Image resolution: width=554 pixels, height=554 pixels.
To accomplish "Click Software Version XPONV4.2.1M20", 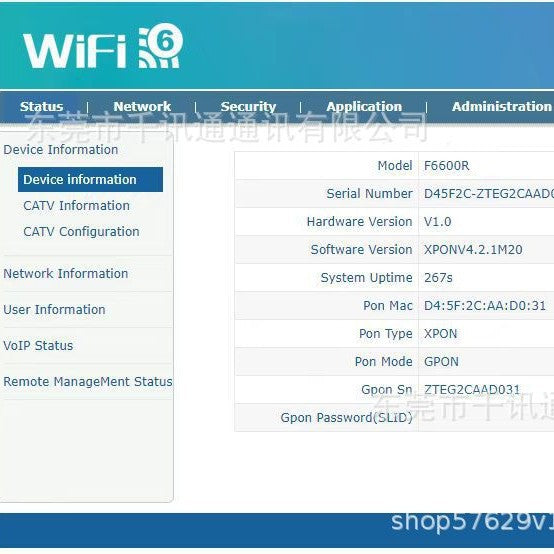I will click(x=473, y=250).
